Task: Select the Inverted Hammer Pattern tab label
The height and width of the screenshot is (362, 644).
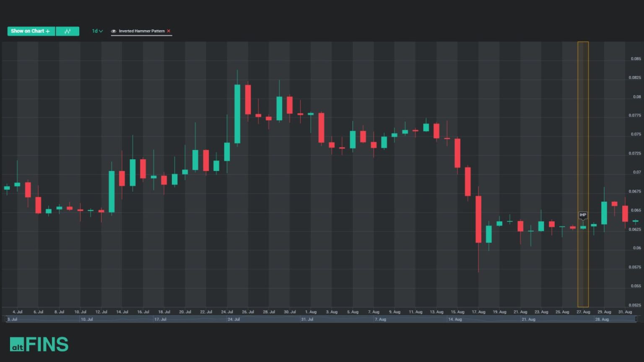Action: (141, 31)
